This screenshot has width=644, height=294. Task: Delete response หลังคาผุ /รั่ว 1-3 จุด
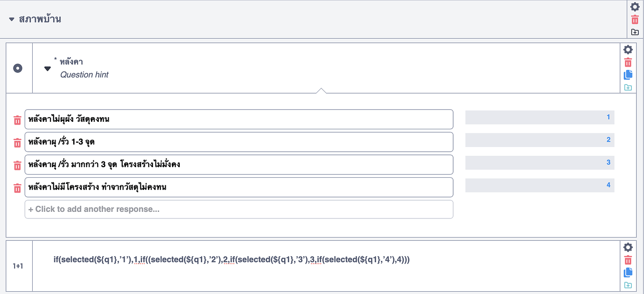(17, 142)
